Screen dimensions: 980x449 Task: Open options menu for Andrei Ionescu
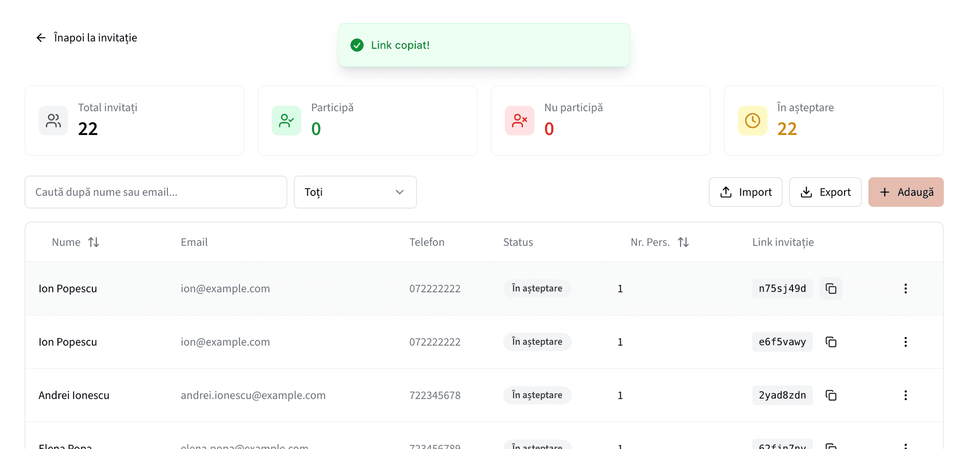pos(905,395)
